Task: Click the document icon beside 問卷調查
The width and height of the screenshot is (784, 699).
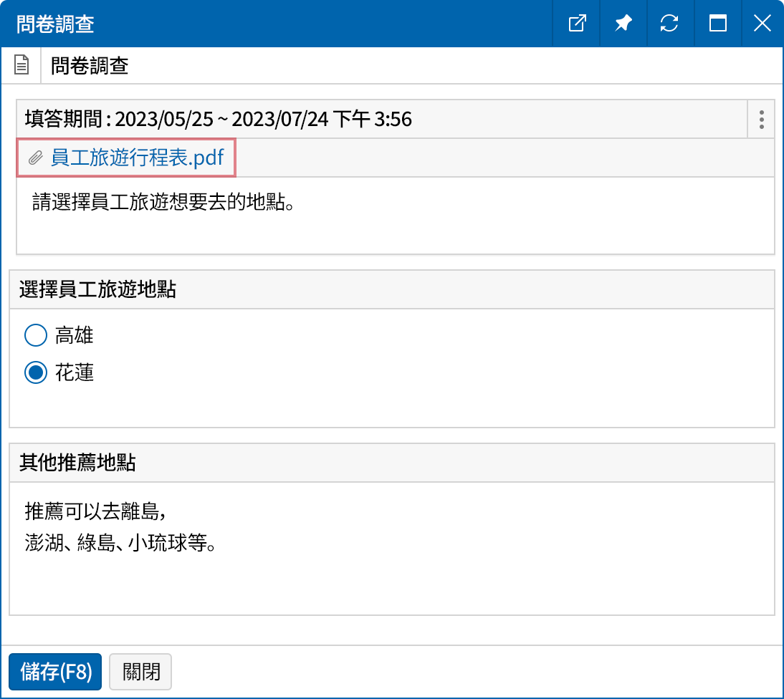Action: (x=22, y=64)
